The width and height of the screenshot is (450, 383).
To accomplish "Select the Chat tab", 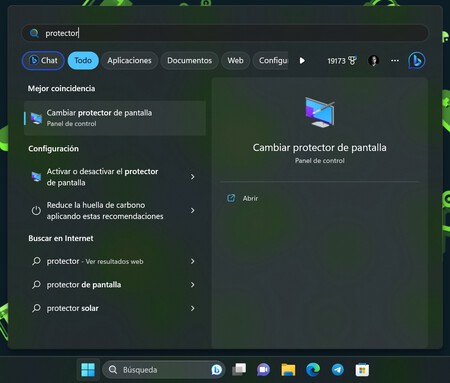I will [43, 61].
